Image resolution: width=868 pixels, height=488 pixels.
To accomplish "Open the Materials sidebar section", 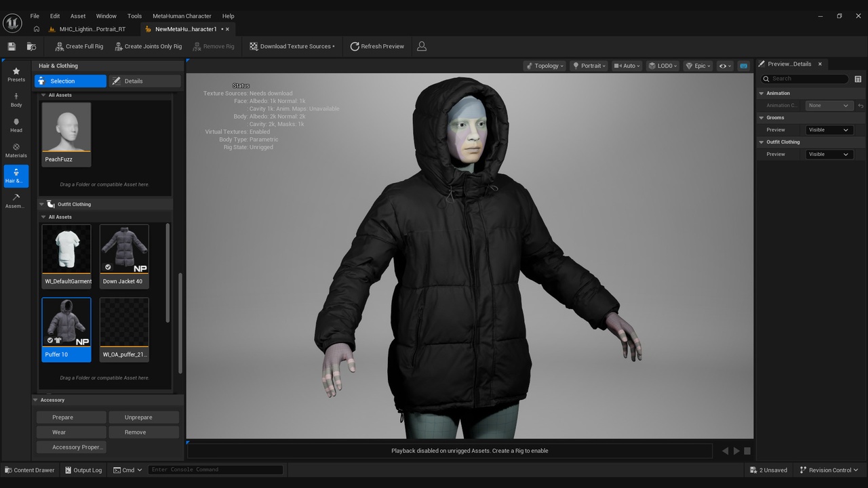I will (x=16, y=150).
